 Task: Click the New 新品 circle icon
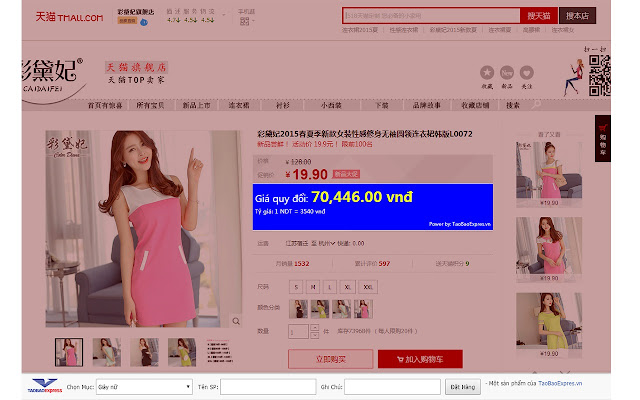click(x=507, y=73)
